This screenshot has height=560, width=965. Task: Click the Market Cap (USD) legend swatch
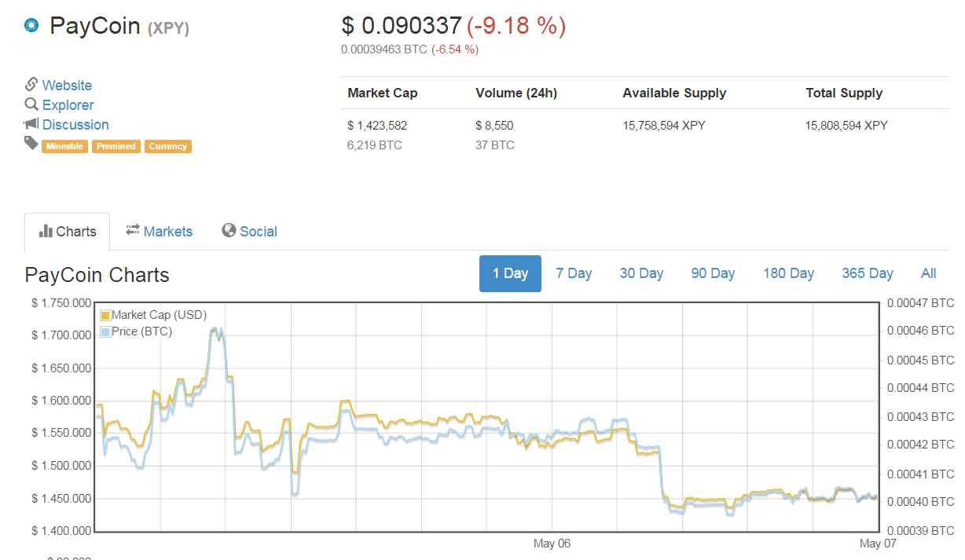(x=105, y=316)
